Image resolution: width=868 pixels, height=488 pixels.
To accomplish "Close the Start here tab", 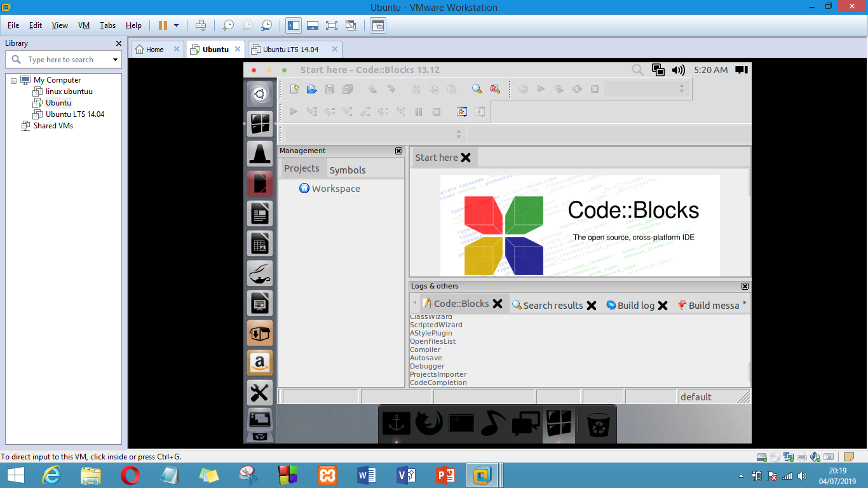I will (466, 158).
